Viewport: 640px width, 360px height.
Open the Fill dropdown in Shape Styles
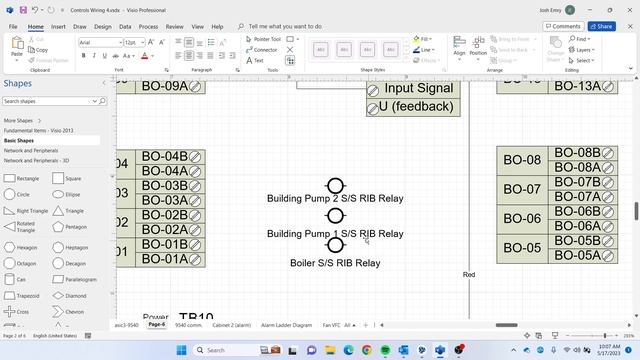click(x=422, y=39)
